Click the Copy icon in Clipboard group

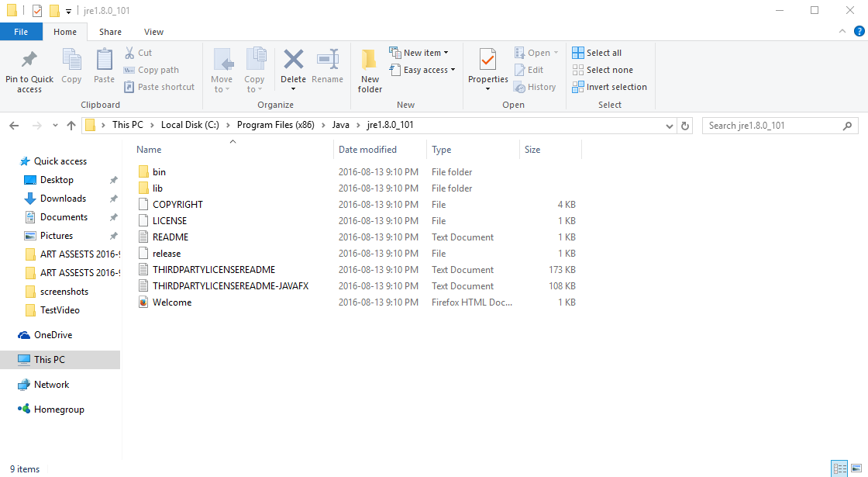71,60
